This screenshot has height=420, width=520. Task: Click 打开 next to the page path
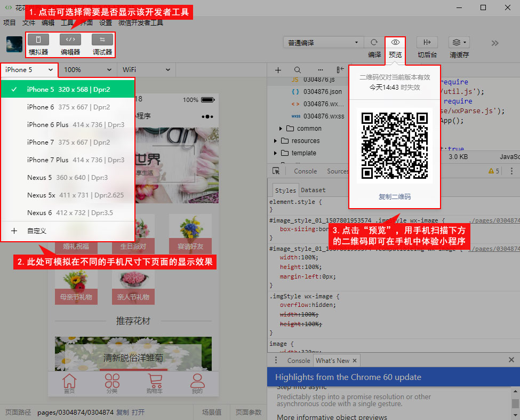coord(138,412)
